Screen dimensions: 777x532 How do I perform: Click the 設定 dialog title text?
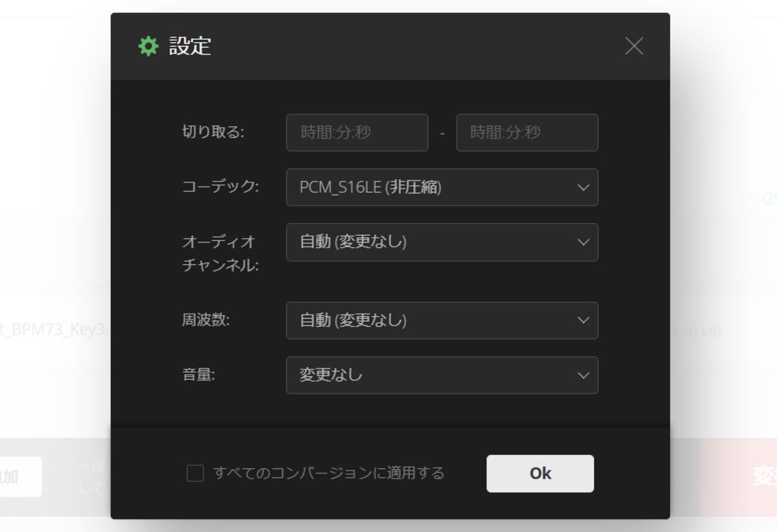[x=190, y=46]
